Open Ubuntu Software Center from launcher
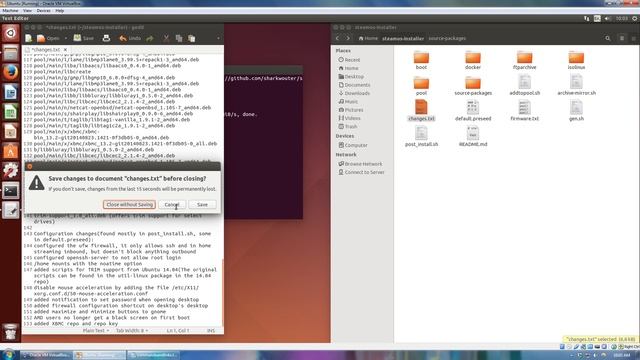The width and height of the screenshot is (640, 360). click(11, 151)
